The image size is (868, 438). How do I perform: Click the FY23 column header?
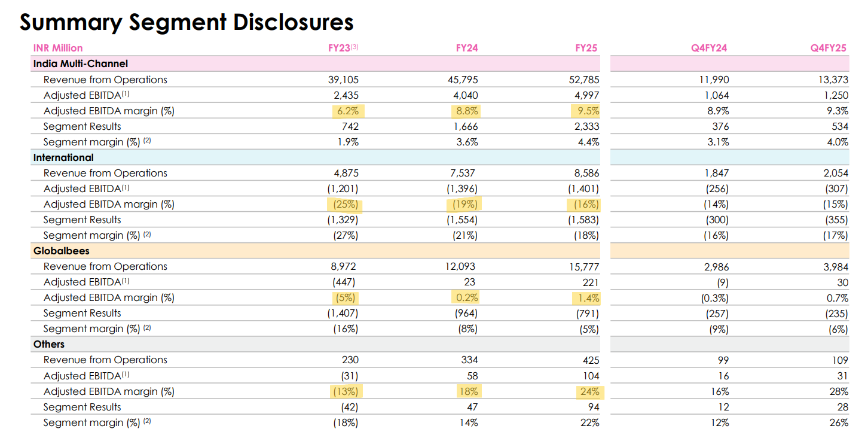343,48
